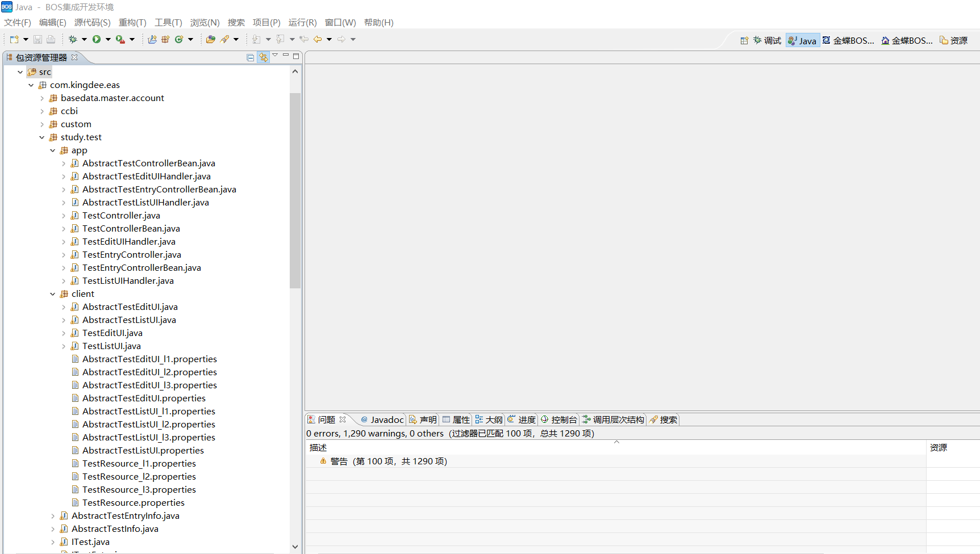
Task: Create a new Java package icon
Action: [x=165, y=39]
